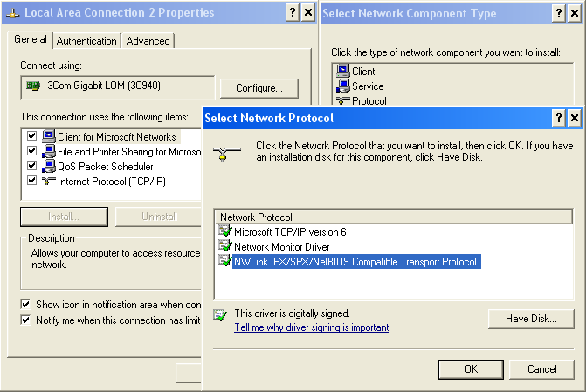Select the Client component type icon
586x392 pixels.
click(342, 71)
